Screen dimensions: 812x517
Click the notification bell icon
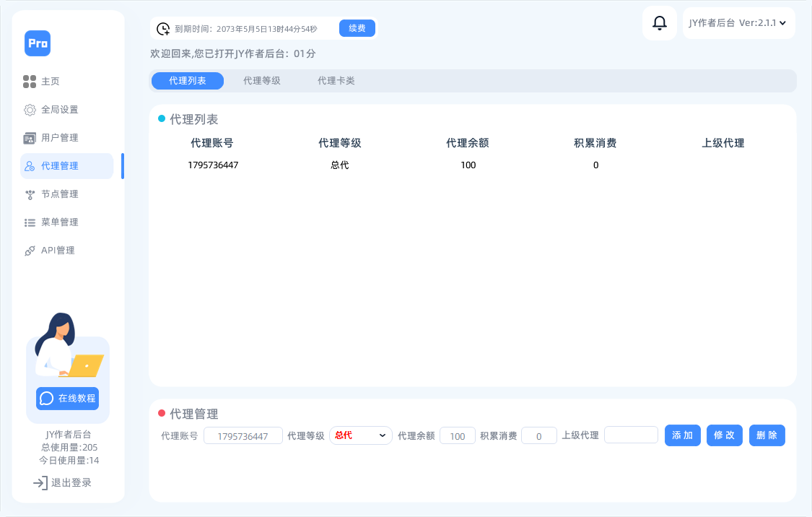tap(658, 22)
